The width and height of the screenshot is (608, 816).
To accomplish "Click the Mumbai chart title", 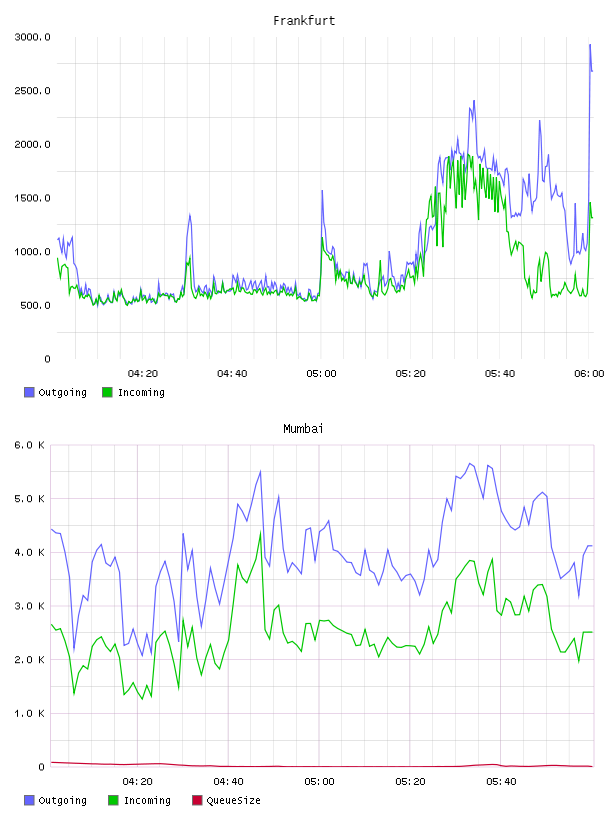I will [303, 429].
